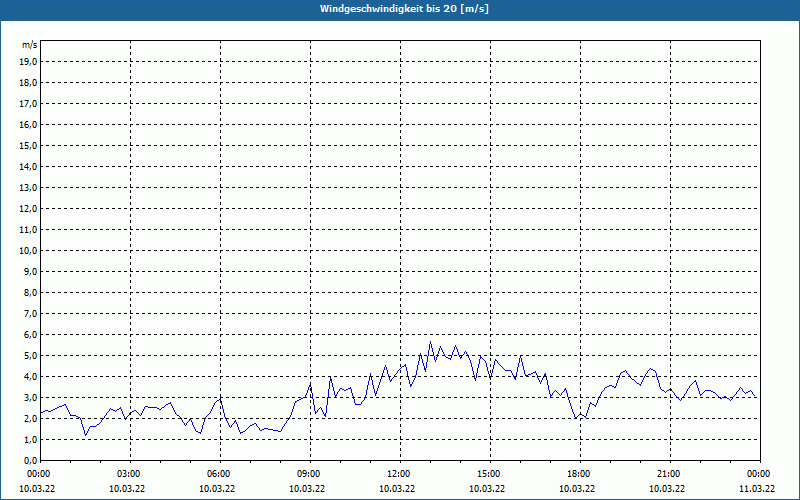
Task: Click the "16,0" y-axis value
Action: point(29,124)
